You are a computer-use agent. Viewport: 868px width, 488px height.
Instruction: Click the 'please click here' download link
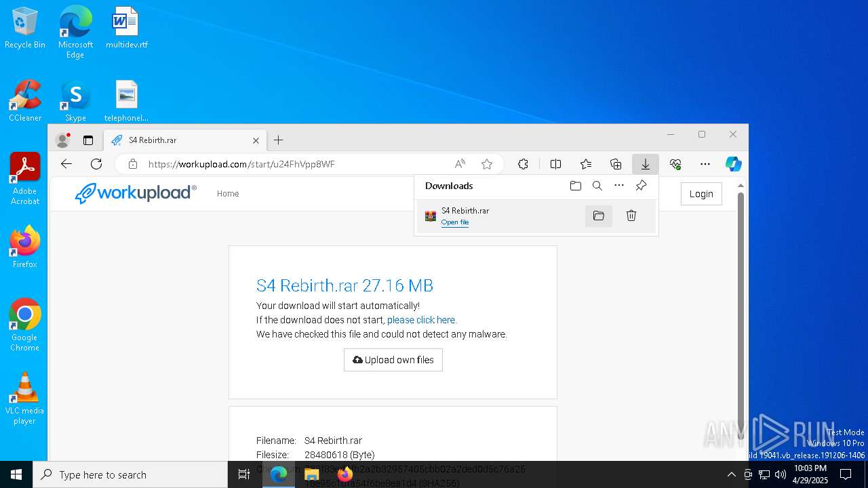pos(421,320)
